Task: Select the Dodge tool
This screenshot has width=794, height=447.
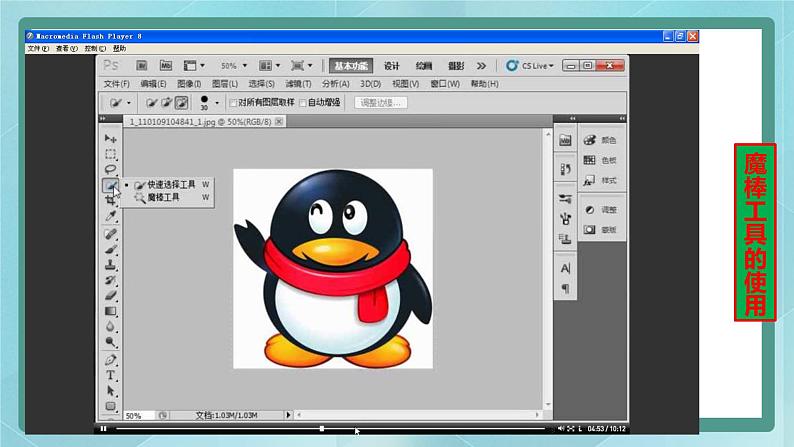Action: 110,342
